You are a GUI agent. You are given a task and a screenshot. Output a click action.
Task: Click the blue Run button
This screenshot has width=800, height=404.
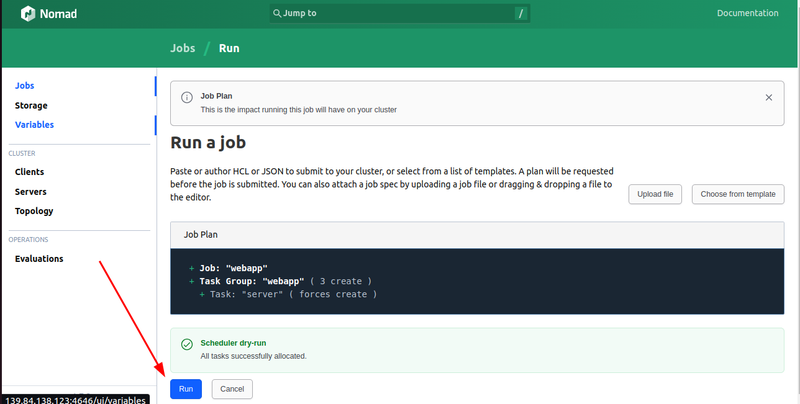click(186, 389)
